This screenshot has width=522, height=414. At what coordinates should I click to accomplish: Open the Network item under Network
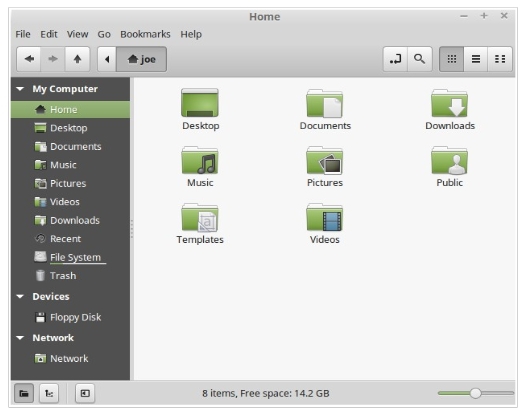(70, 358)
